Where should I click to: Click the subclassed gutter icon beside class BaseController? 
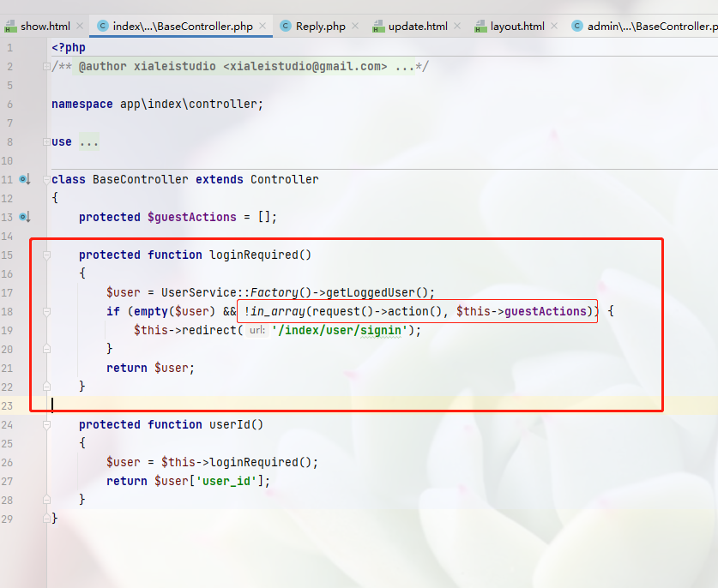(x=24, y=179)
